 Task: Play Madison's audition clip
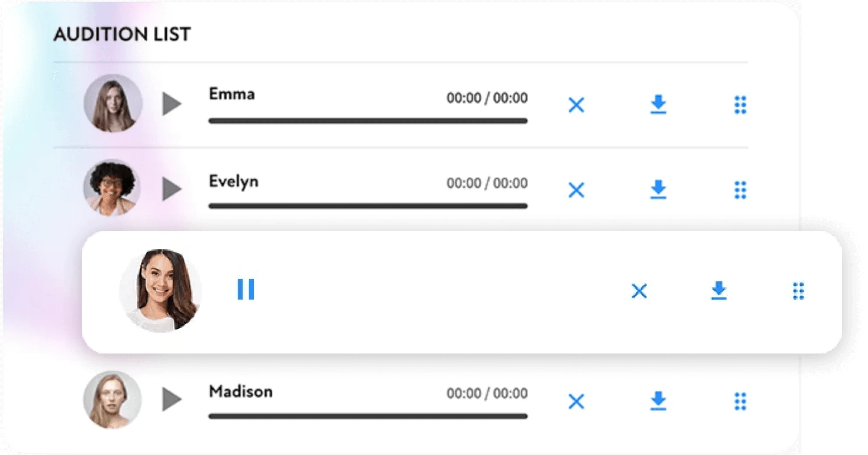171,399
